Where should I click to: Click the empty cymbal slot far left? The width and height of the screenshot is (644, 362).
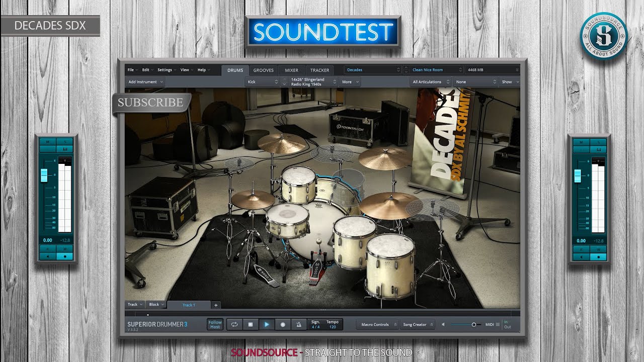(x=239, y=163)
